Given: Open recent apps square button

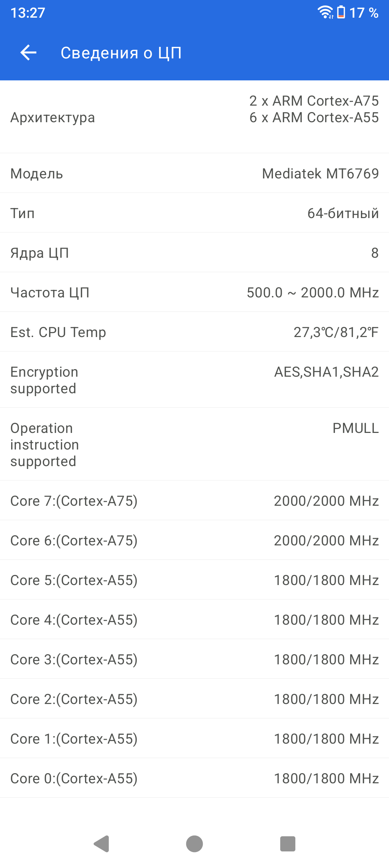Looking at the screenshot, I should (287, 844).
